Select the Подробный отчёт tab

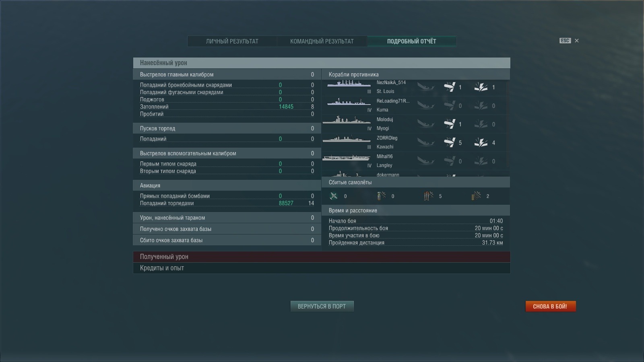pos(411,41)
